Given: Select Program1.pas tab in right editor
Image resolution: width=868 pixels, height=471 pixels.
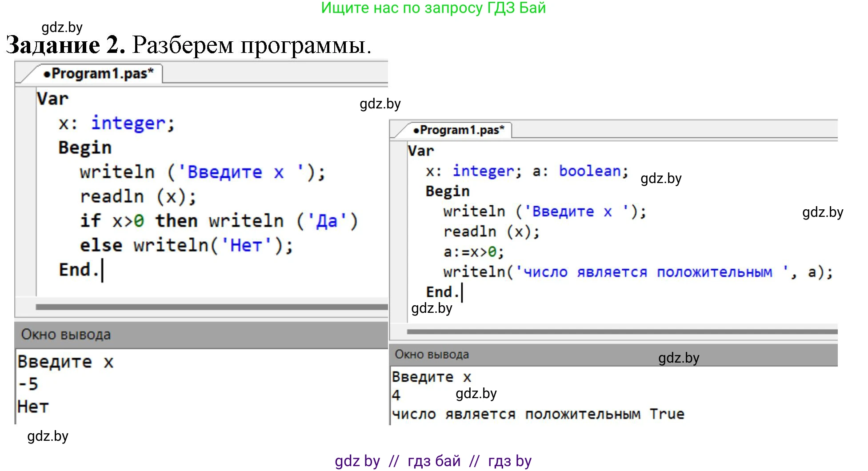Looking at the screenshot, I should click(459, 130).
